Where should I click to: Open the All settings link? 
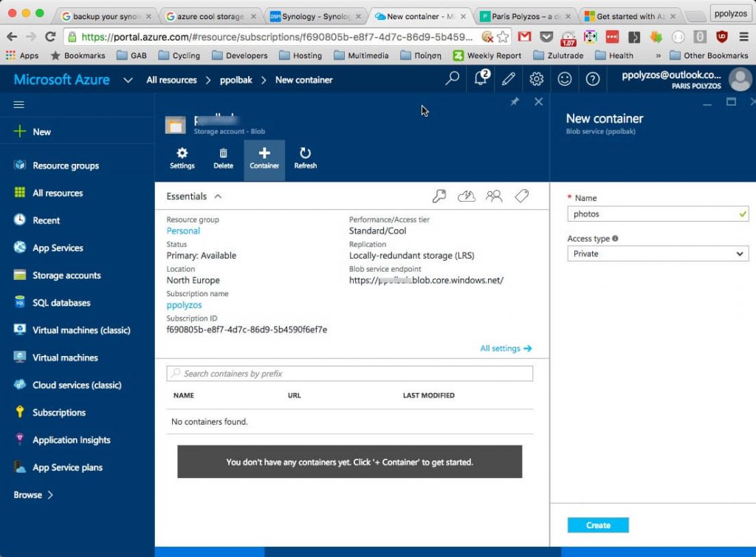506,348
